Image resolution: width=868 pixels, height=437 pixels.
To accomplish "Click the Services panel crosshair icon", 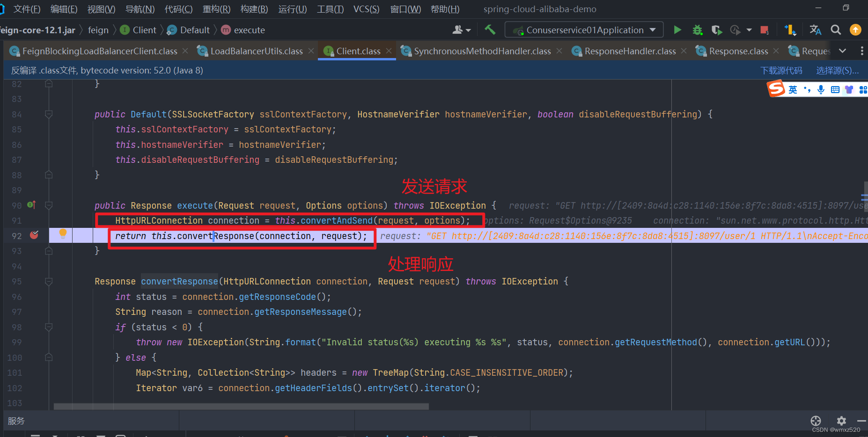I will tap(816, 421).
